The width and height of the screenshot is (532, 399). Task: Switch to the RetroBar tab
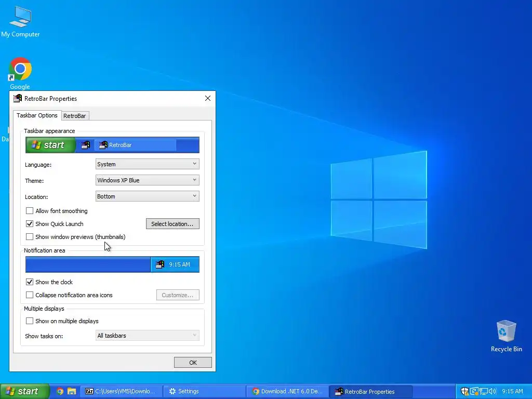click(x=75, y=116)
